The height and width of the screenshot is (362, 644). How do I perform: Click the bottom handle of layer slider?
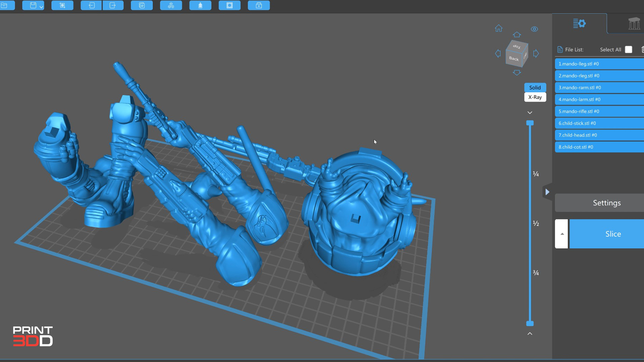[530, 323]
